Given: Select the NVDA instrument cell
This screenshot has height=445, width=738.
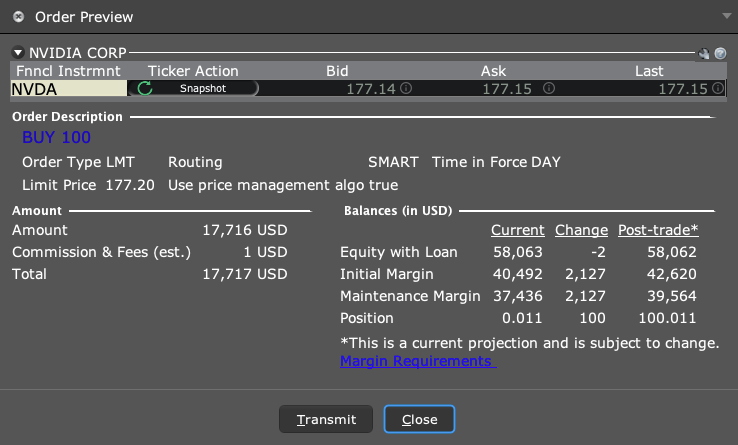Looking at the screenshot, I should 69,89.
